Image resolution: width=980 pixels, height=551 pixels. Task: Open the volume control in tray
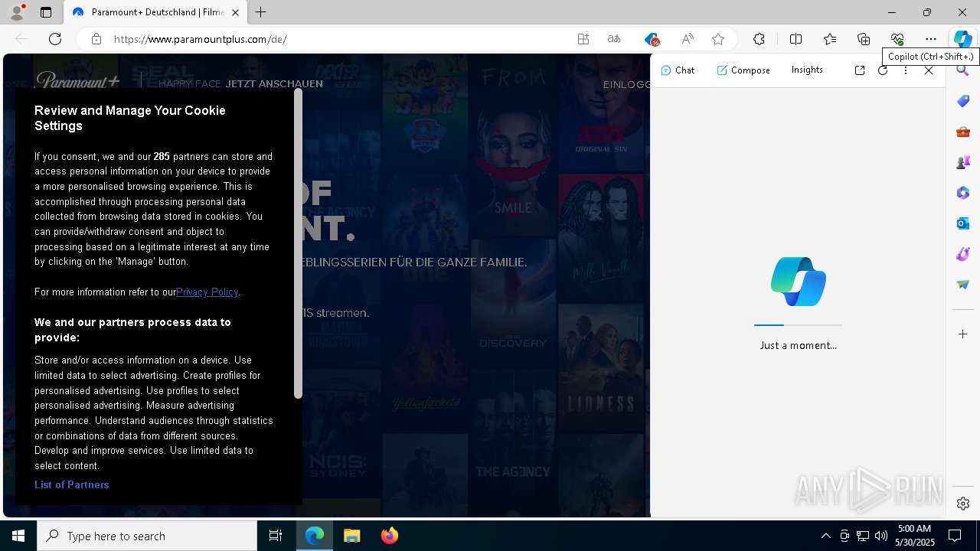tap(880, 536)
